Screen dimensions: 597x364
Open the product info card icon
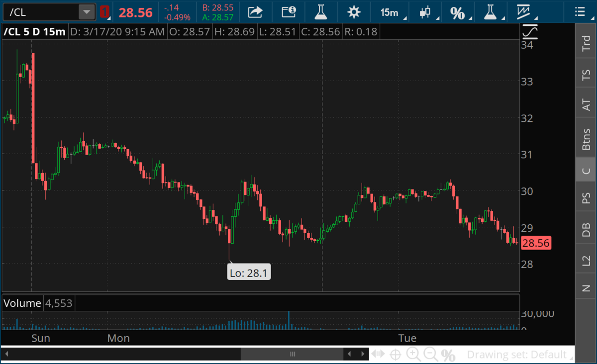pyautogui.click(x=288, y=11)
